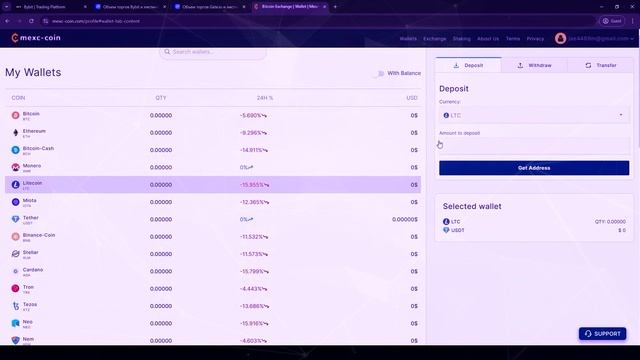Focus the Amount to deposit field
The width and height of the screenshot is (640, 360).
[x=534, y=146]
